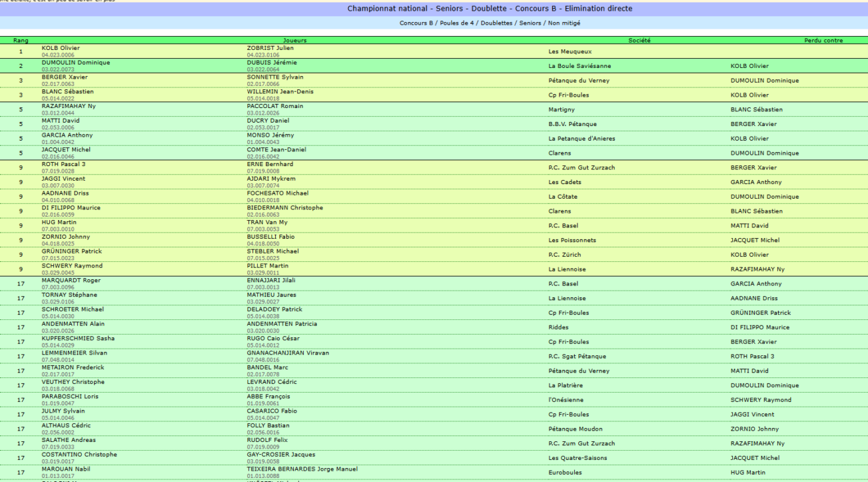Select player ZOBRIST Julien
868x482 pixels.
pos(270,48)
